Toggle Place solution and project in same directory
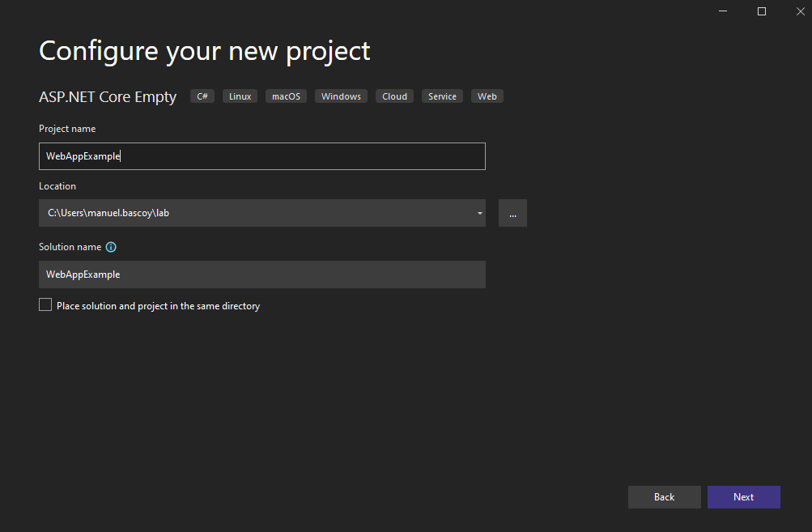 (45, 305)
